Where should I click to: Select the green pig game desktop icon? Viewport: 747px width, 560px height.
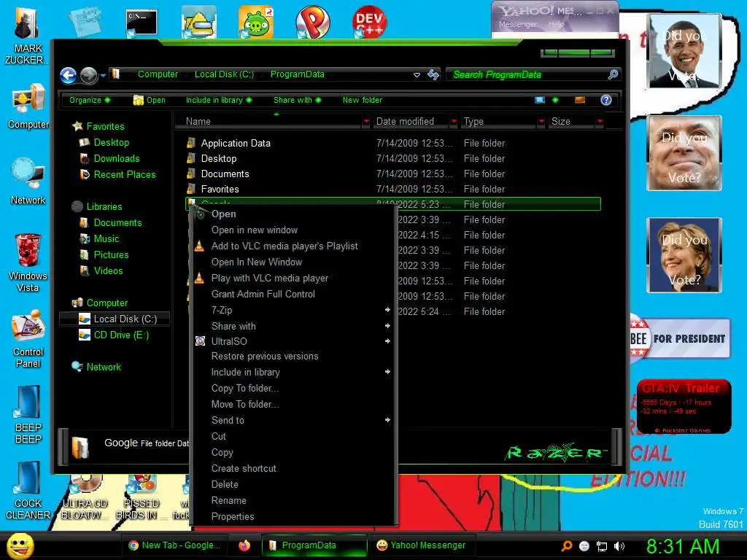256,22
